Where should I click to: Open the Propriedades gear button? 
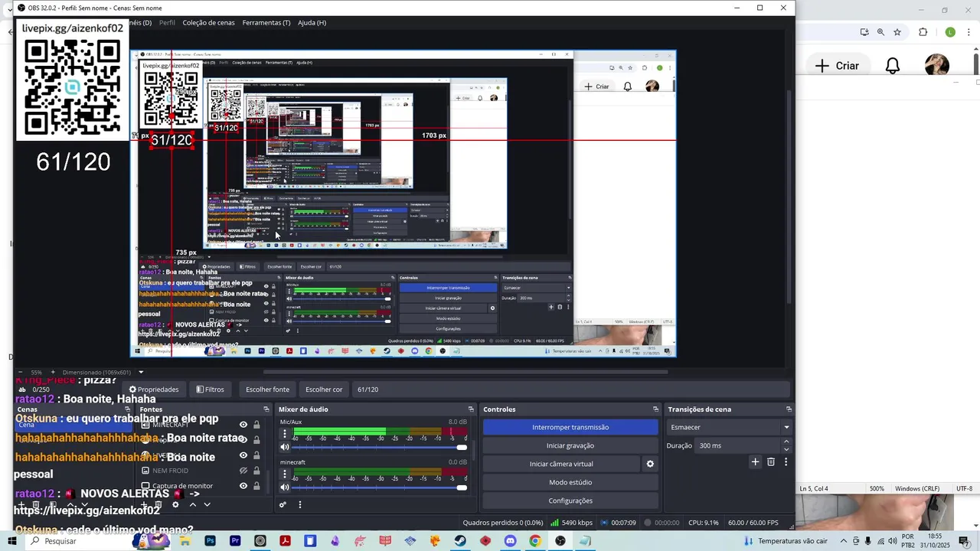tap(154, 390)
